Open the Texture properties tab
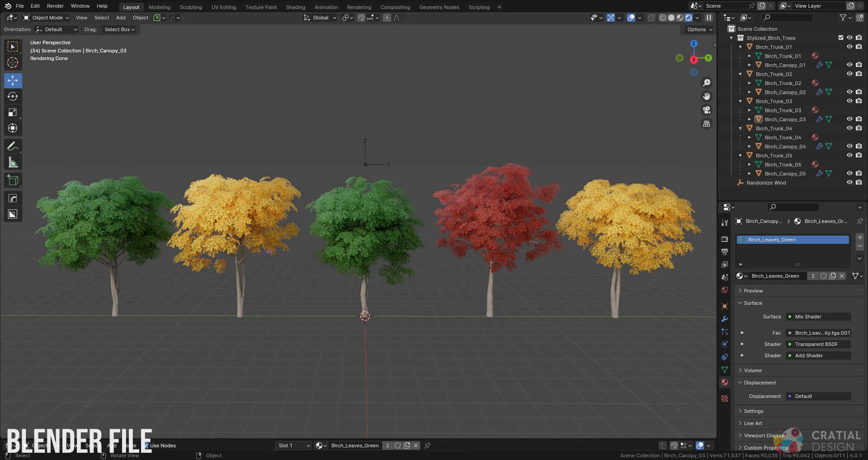 tap(725, 398)
